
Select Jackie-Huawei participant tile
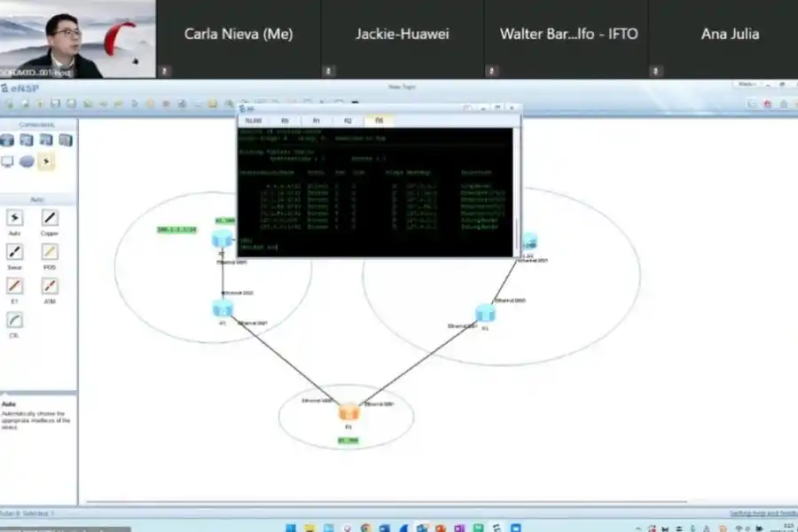(x=403, y=34)
